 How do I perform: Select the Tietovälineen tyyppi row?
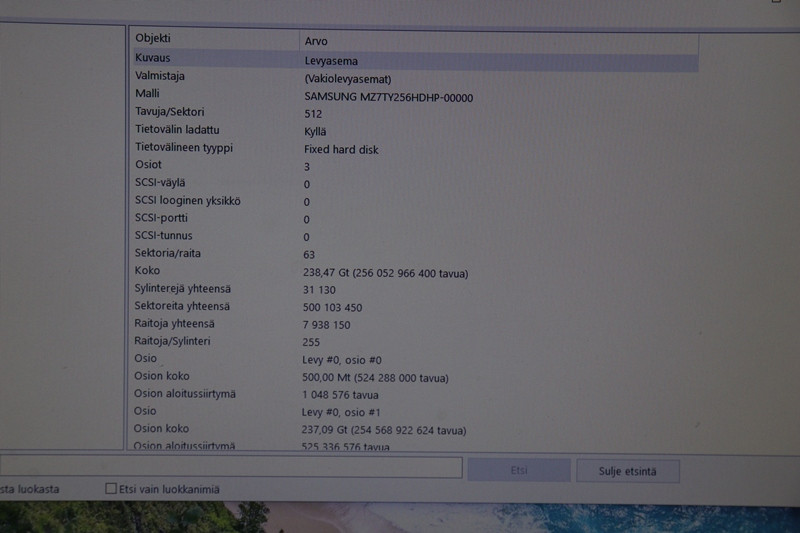pyautogui.click(x=415, y=148)
